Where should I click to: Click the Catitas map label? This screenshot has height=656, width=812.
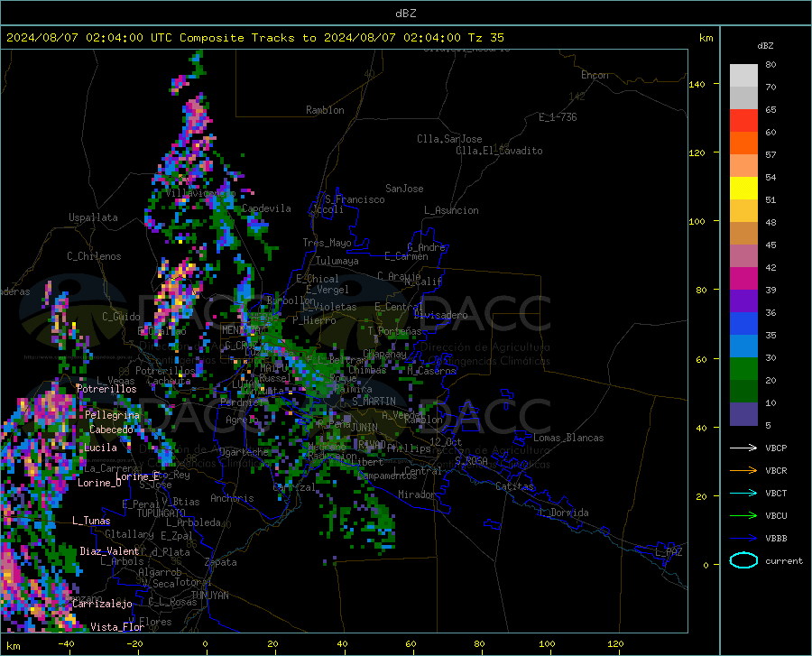[515, 486]
